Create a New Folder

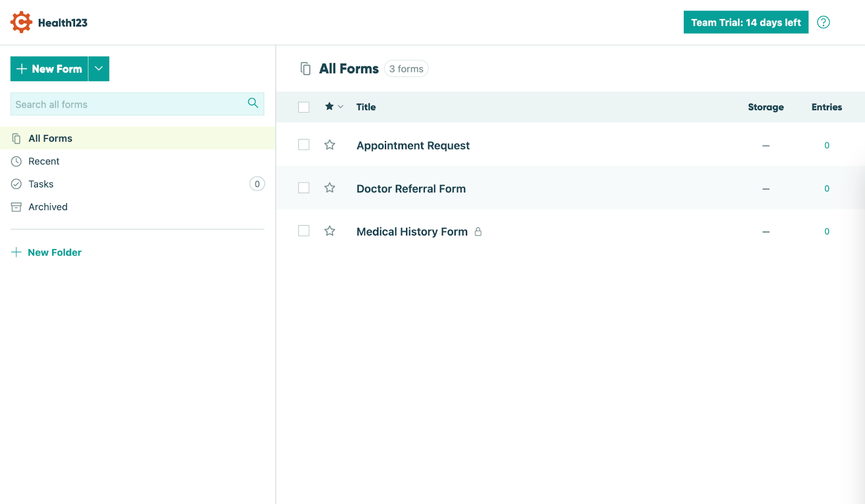point(54,252)
